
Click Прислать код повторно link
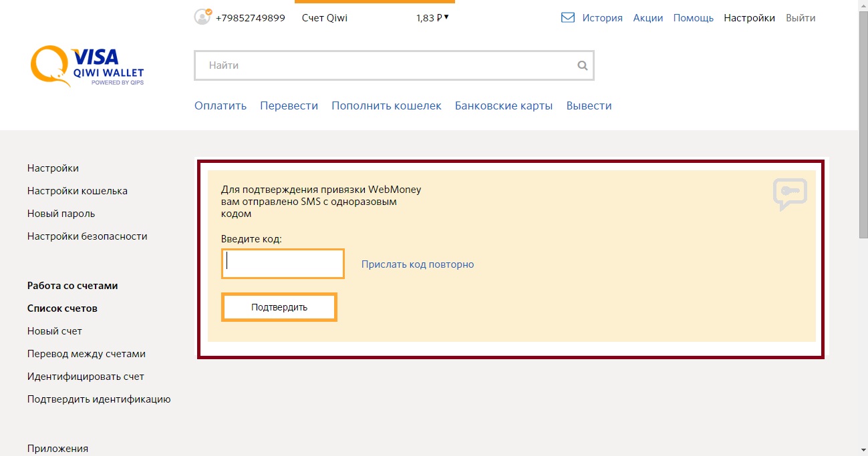tap(418, 264)
